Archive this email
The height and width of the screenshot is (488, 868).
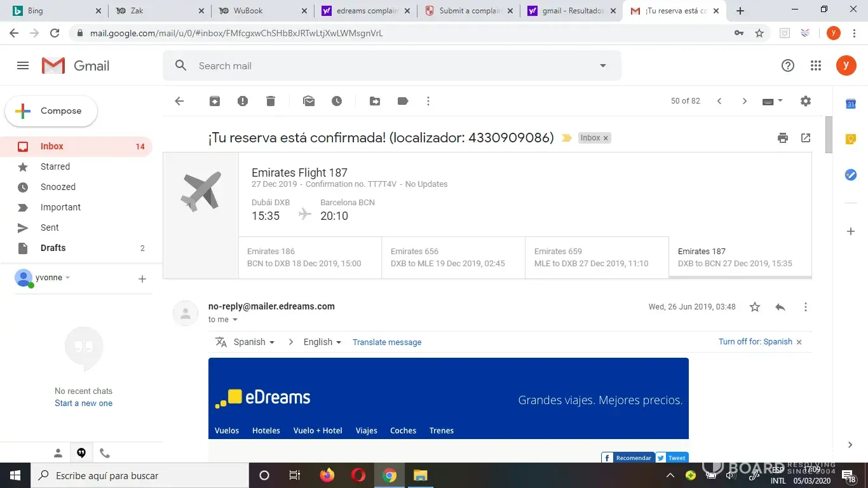[215, 101]
